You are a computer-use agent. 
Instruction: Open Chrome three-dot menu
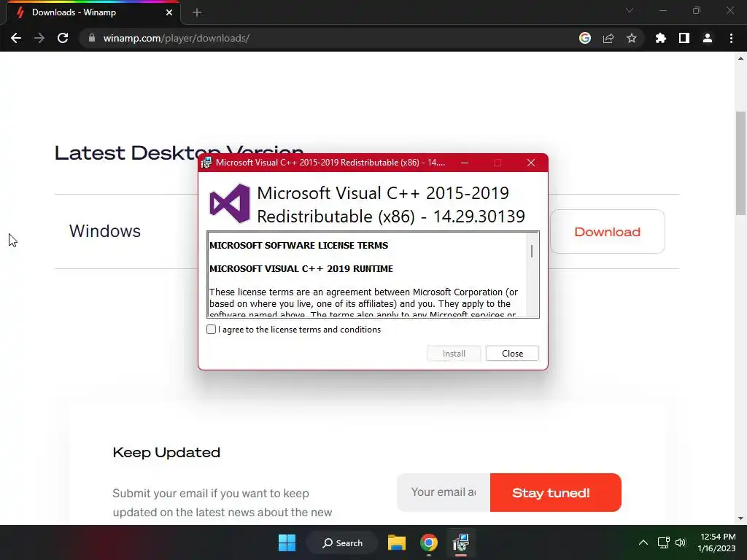(731, 38)
